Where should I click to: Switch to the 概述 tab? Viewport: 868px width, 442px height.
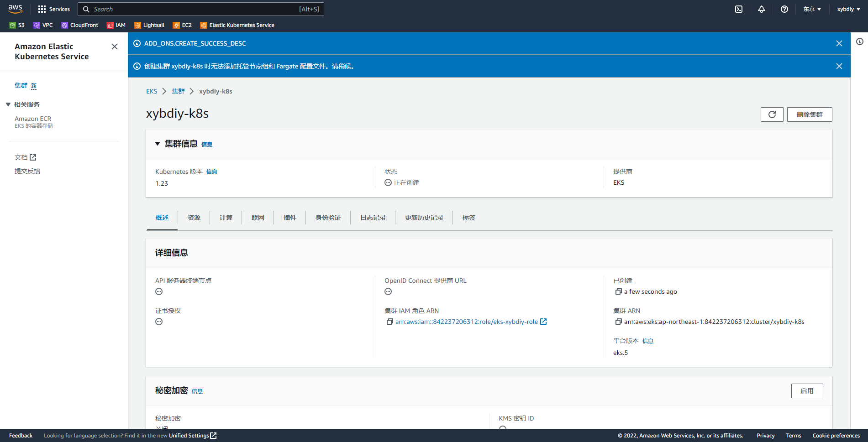click(x=162, y=218)
